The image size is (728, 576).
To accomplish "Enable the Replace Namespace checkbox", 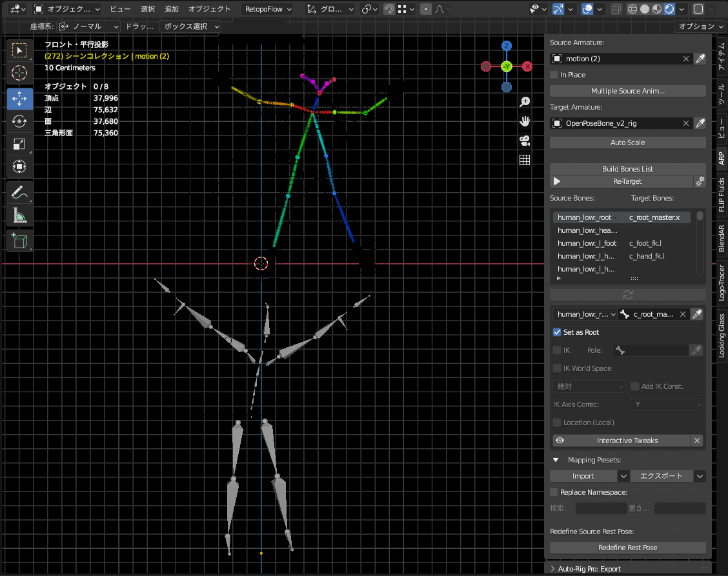I will pos(554,492).
